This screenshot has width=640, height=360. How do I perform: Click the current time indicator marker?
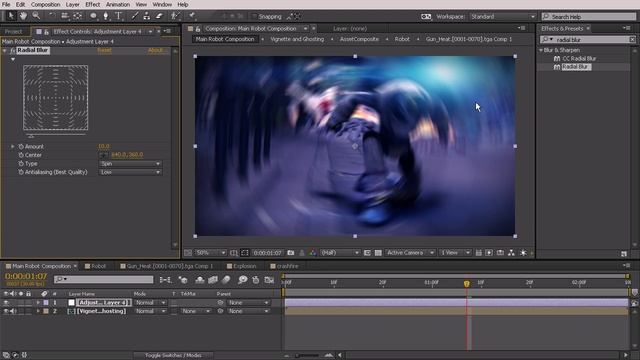[x=467, y=283]
